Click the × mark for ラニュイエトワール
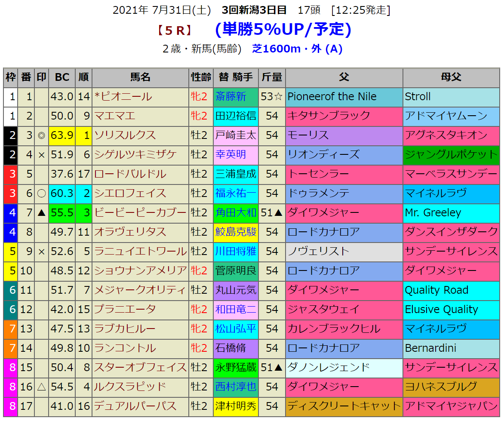 coord(41,252)
